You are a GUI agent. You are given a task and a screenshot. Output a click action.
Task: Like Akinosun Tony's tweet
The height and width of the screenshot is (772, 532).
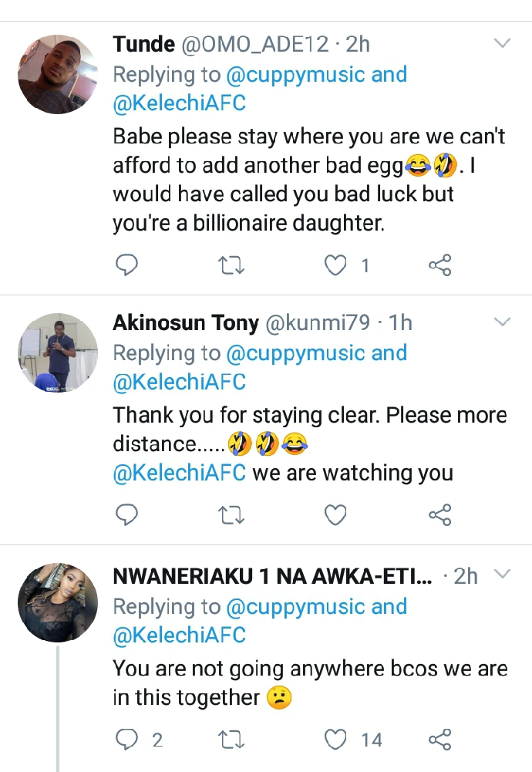coord(335,514)
